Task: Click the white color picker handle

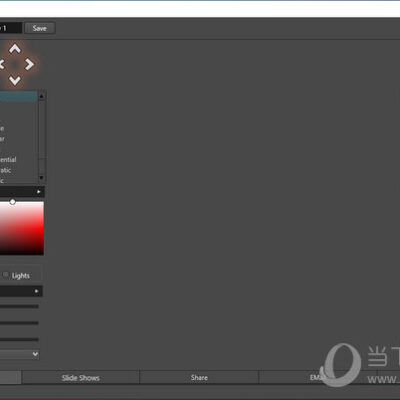Action: click(x=12, y=202)
